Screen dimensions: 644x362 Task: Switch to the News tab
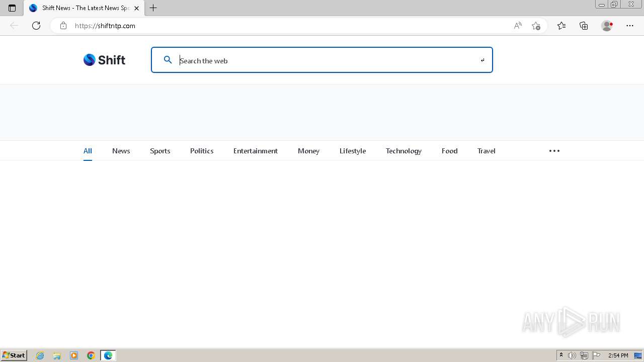click(121, 151)
